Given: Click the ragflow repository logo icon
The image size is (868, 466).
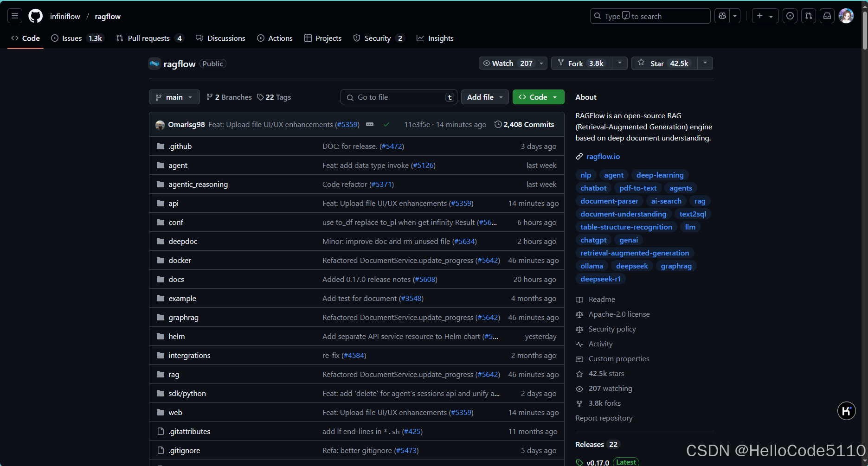Looking at the screenshot, I should [x=154, y=64].
